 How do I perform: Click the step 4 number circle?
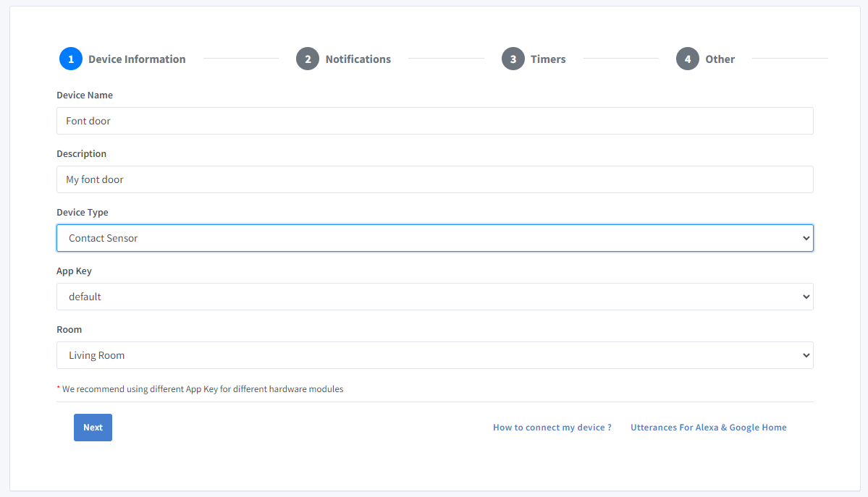tap(688, 59)
